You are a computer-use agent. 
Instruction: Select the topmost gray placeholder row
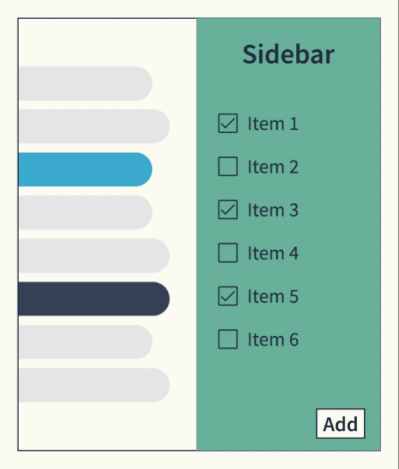click(85, 83)
